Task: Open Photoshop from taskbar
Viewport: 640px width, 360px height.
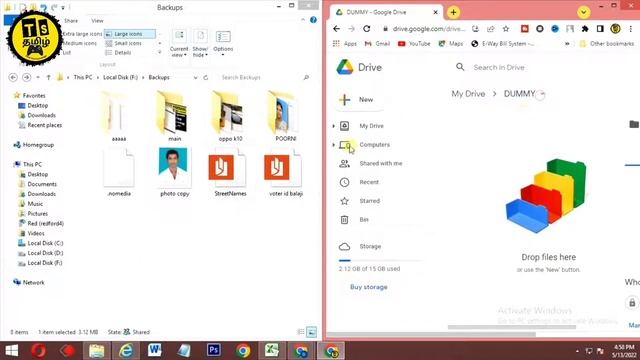Action: [x=213, y=350]
